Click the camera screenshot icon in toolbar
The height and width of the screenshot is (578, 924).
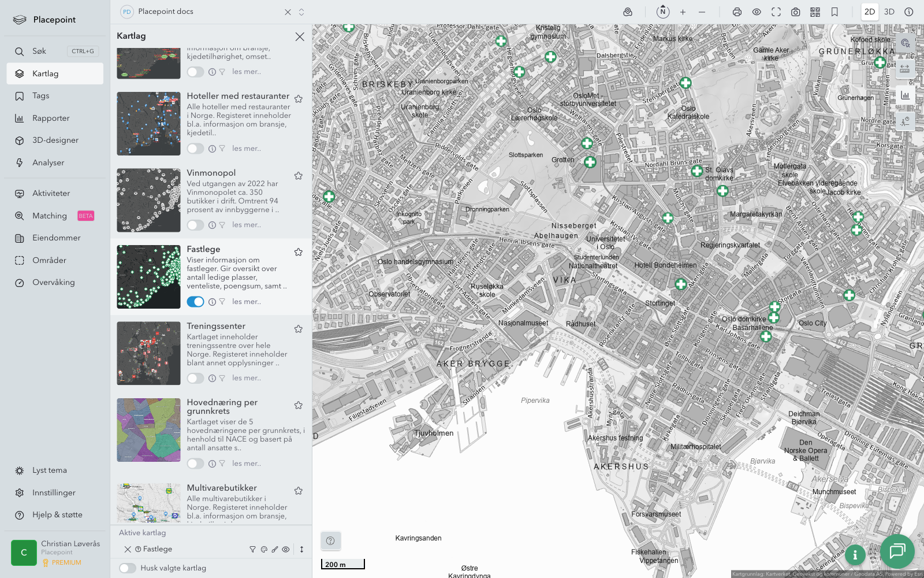pyautogui.click(x=795, y=12)
